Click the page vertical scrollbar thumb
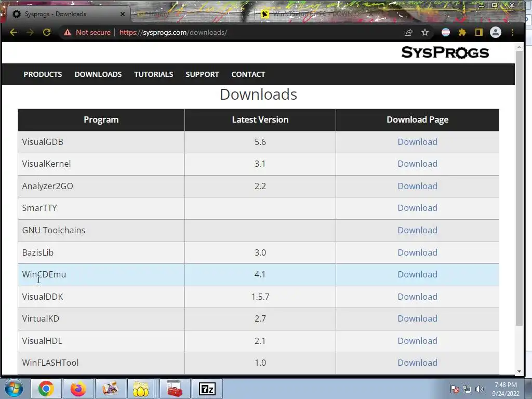Screen dimensions: 532x399 (519, 188)
